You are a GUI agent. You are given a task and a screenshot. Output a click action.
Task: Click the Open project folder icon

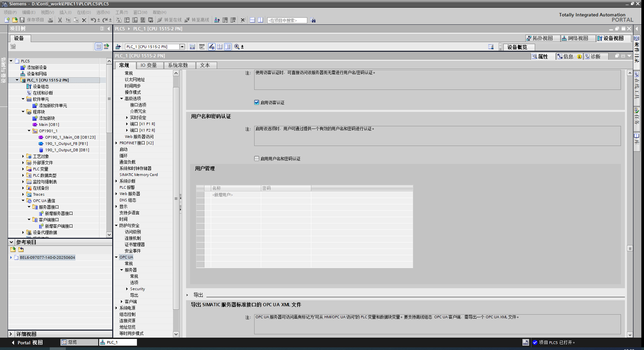click(x=15, y=20)
